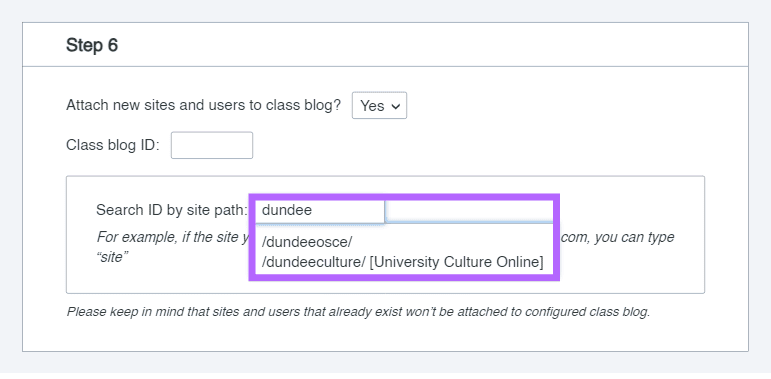Click the Step 6 heading
771x379 pixels.
(92, 45)
